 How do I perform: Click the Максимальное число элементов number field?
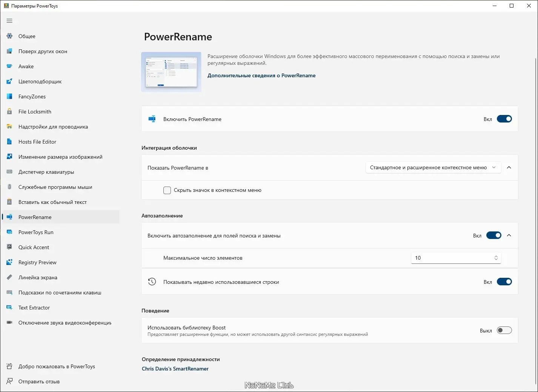pyautogui.click(x=451, y=258)
